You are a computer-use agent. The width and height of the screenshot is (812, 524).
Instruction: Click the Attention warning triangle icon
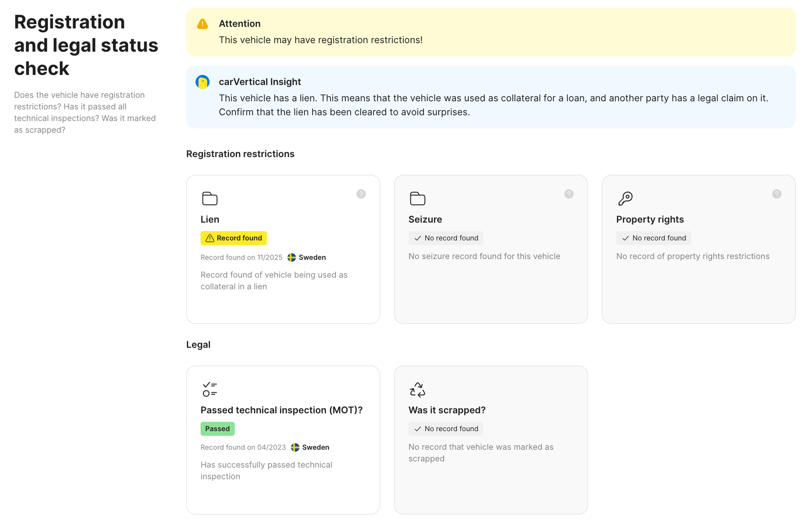(x=203, y=24)
